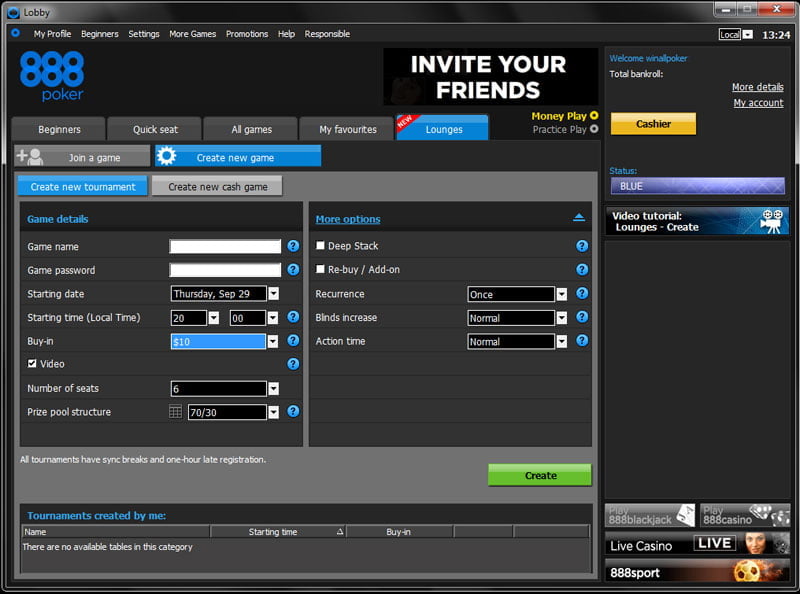Open the Play 888casino banner

pos(745,515)
